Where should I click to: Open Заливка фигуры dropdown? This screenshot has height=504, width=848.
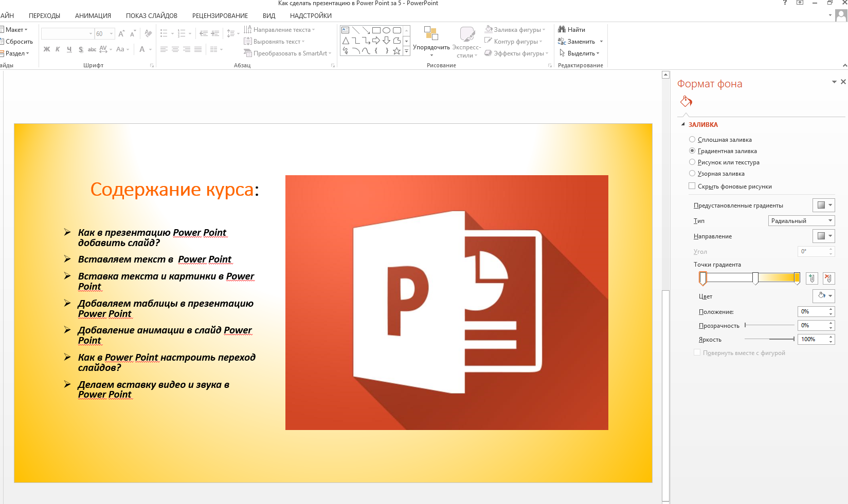tap(515, 30)
